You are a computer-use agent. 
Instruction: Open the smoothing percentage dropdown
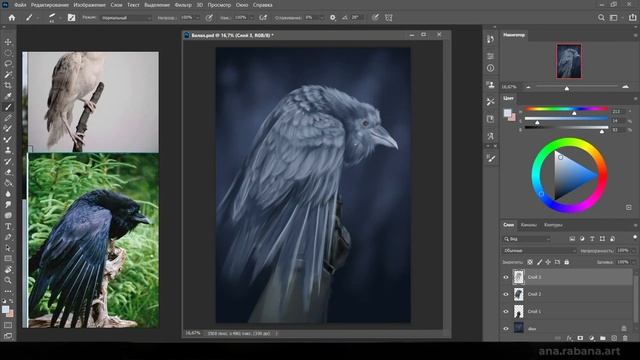321,18
